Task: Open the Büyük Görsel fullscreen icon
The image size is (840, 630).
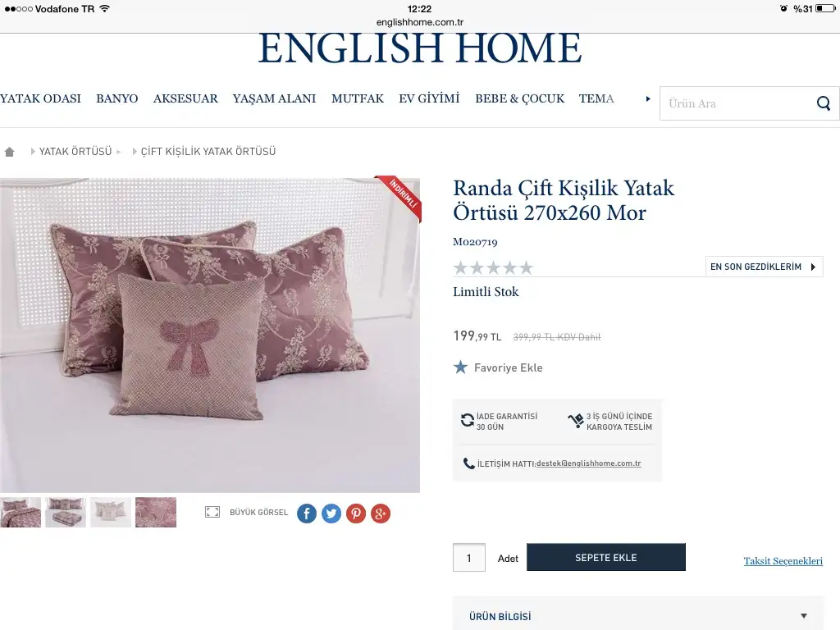Action: tap(212, 512)
